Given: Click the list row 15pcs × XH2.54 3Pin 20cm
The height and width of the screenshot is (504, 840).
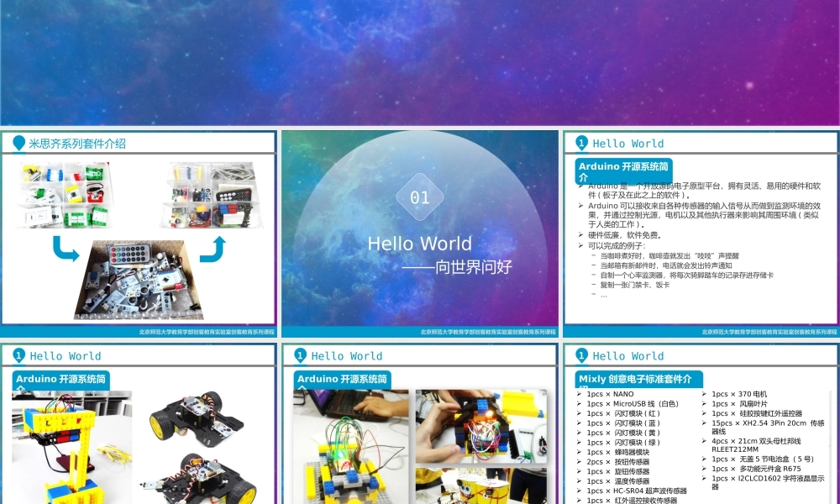Looking at the screenshot, I should (x=768, y=427).
